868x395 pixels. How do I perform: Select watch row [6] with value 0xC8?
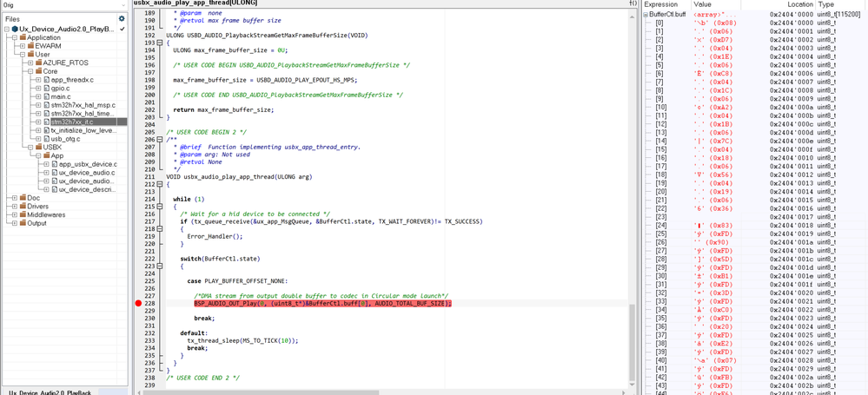pyautogui.click(x=755, y=74)
